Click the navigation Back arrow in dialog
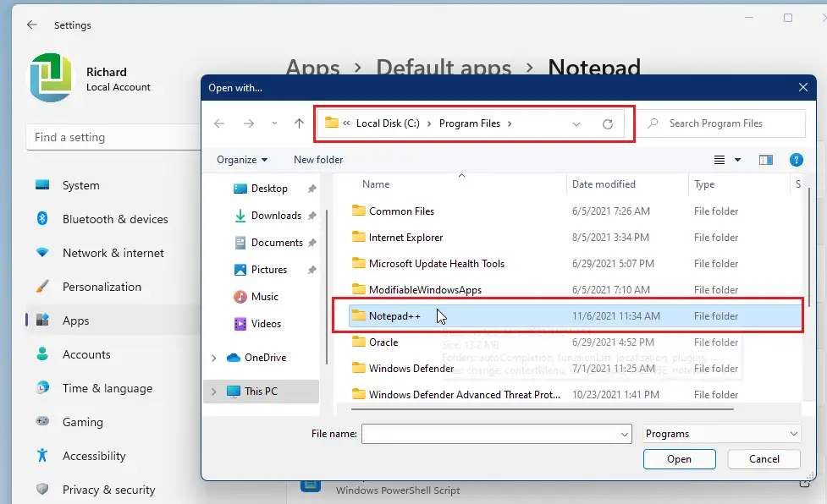 (219, 123)
